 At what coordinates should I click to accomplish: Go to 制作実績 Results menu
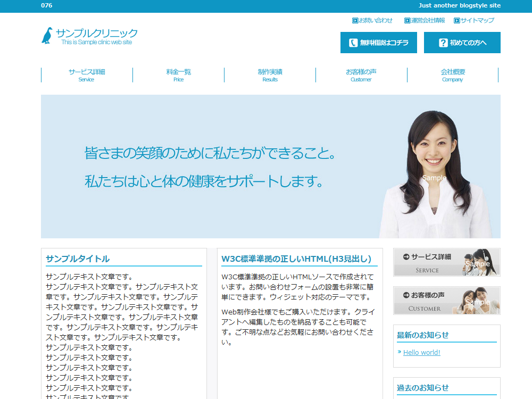pyautogui.click(x=270, y=75)
